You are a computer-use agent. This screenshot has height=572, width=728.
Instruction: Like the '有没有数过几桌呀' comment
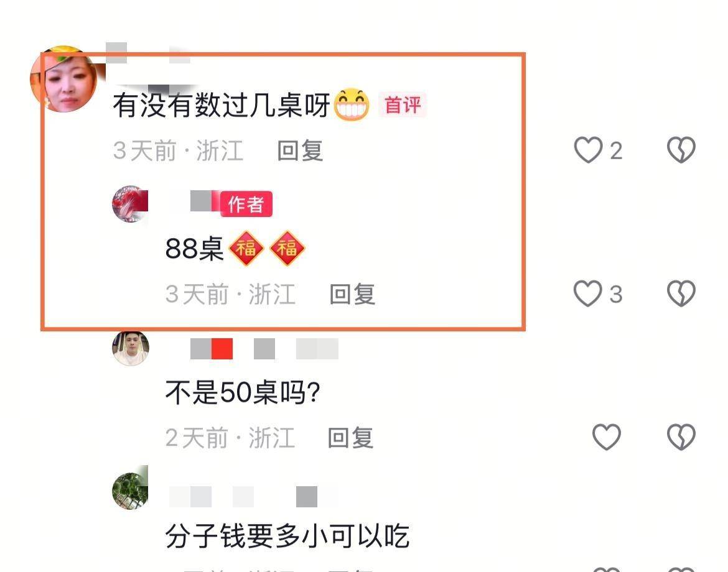point(588,150)
